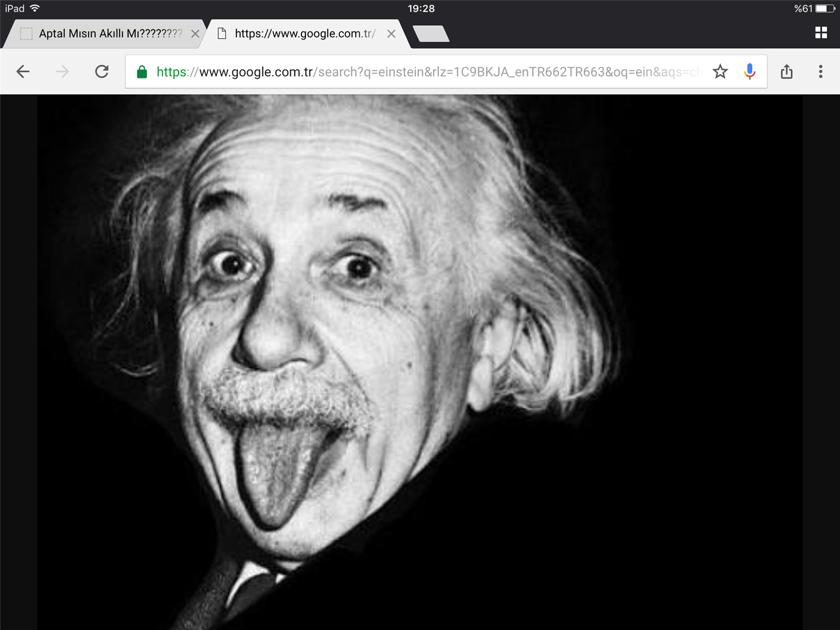Image resolution: width=840 pixels, height=630 pixels.
Task: Open the Chrome three-dot menu
Action: 821,71
